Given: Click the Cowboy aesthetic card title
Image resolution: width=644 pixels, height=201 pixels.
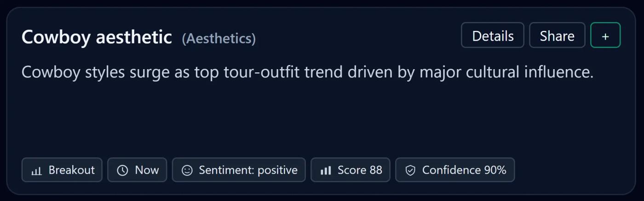Looking at the screenshot, I should tap(97, 37).
